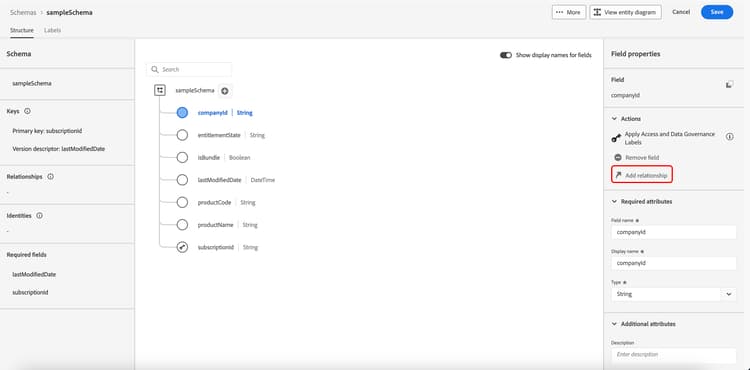Click the Description input field

tap(673, 355)
